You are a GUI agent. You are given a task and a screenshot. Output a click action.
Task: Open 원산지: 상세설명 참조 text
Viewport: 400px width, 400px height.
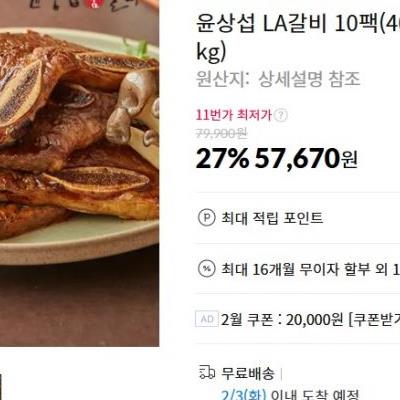pos(278,79)
